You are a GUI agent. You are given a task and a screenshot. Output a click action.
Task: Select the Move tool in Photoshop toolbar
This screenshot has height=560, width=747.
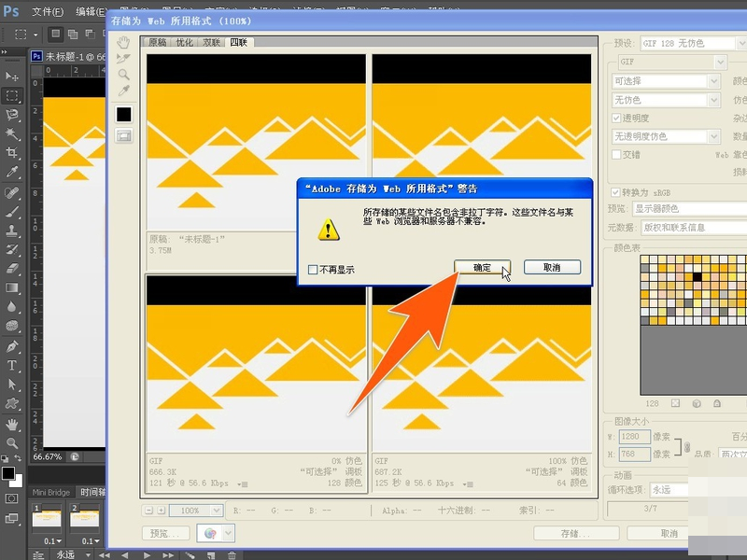pos(12,77)
